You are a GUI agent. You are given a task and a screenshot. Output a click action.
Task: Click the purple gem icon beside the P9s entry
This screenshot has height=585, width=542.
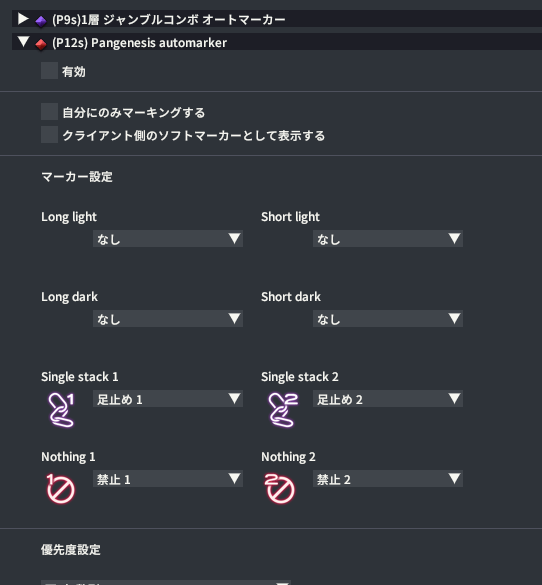41,21
